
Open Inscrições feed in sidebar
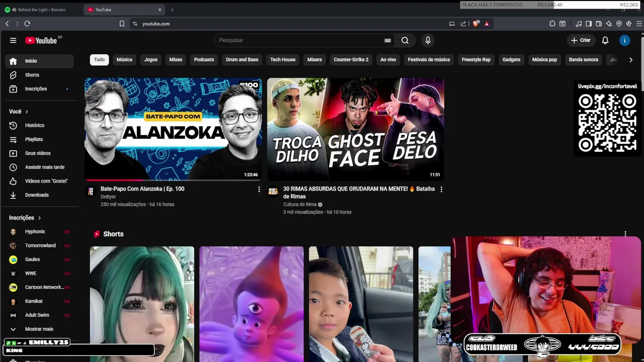click(x=39, y=89)
